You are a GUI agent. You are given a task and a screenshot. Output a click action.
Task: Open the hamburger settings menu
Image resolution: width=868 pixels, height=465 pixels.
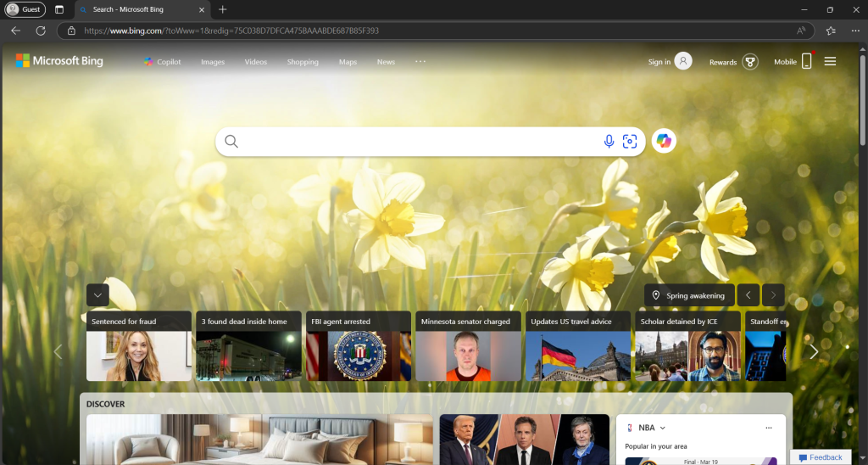point(830,61)
